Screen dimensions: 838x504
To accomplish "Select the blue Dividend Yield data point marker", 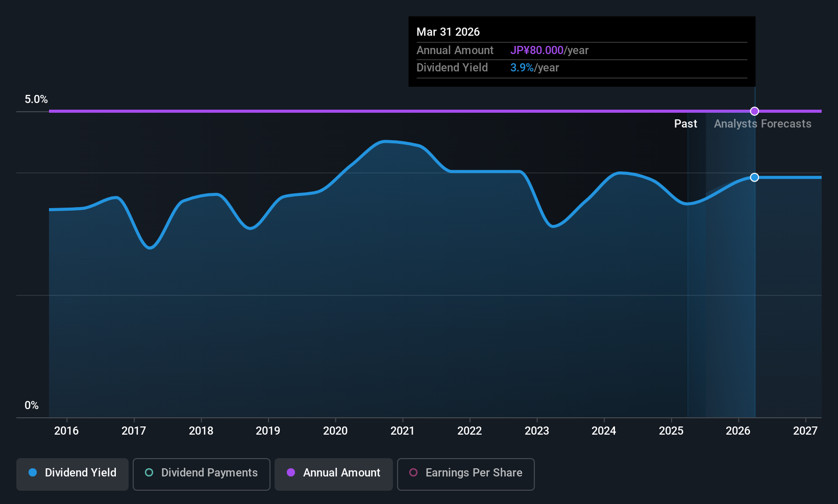I will (754, 178).
